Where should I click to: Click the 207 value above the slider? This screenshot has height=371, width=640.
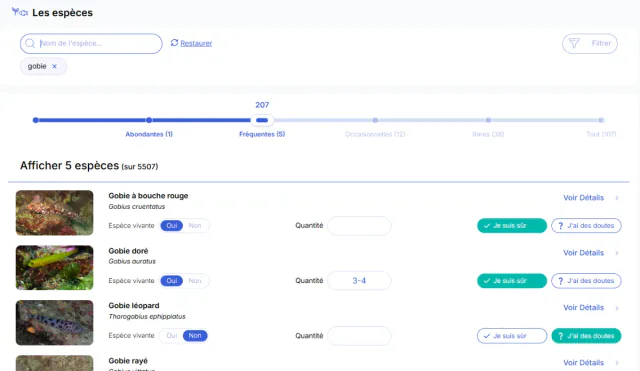(x=262, y=105)
